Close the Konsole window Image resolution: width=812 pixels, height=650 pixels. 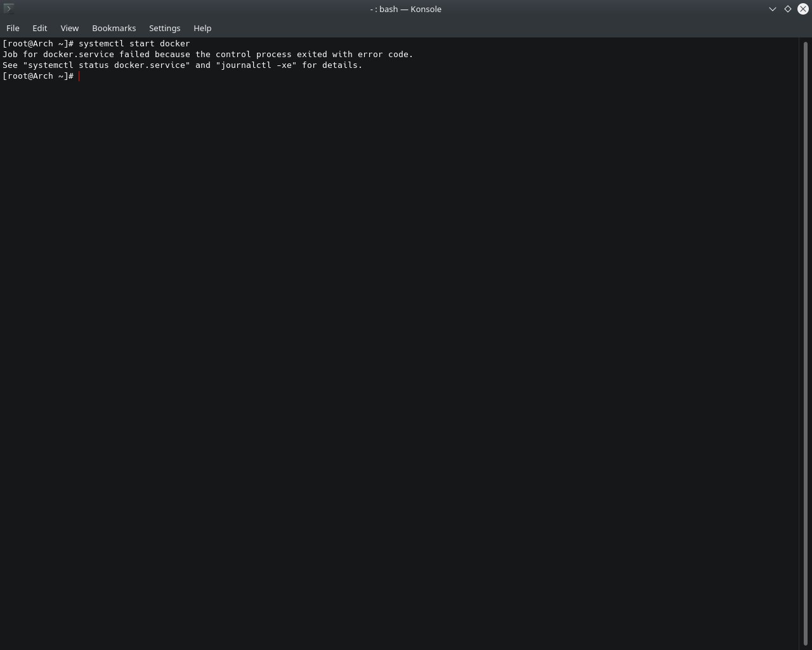[803, 9]
